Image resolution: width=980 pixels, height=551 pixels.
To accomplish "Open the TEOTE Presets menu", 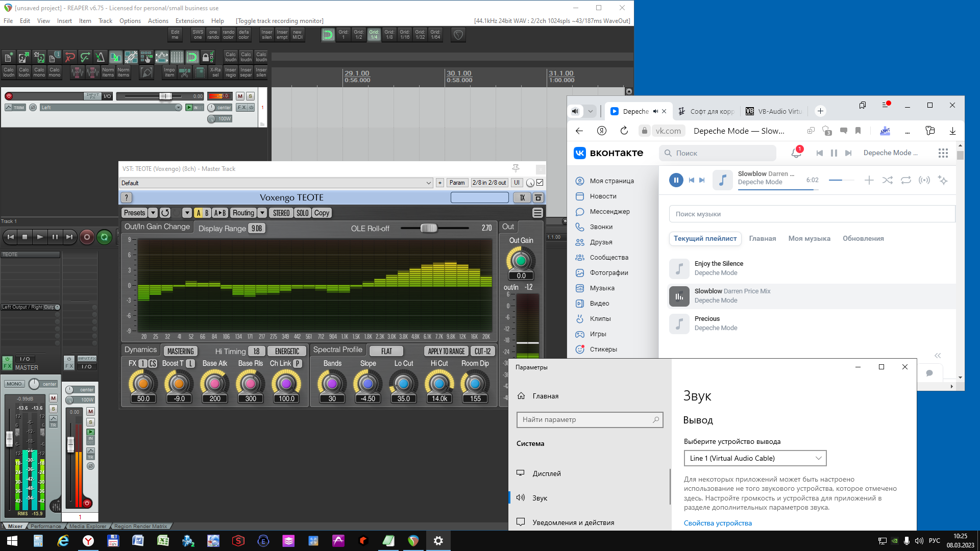I will pos(134,213).
